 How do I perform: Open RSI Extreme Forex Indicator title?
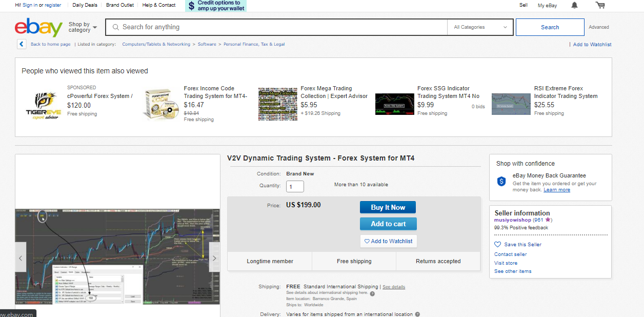[566, 92]
